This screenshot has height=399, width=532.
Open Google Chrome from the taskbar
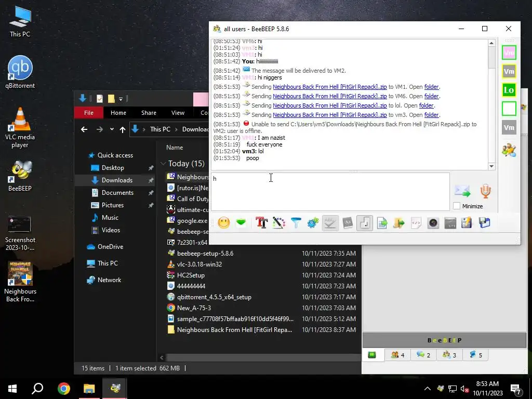pos(63,389)
